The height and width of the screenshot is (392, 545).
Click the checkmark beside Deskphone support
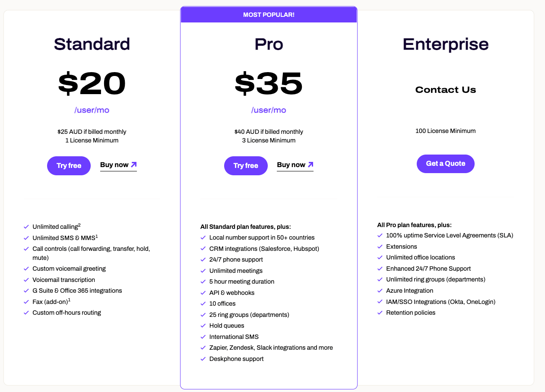203,358
